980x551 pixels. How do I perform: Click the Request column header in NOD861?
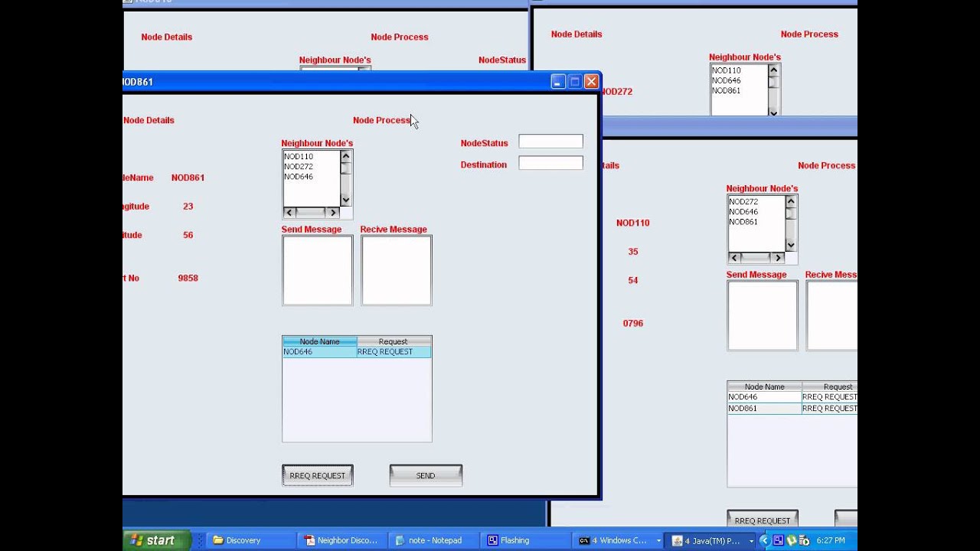click(x=394, y=341)
